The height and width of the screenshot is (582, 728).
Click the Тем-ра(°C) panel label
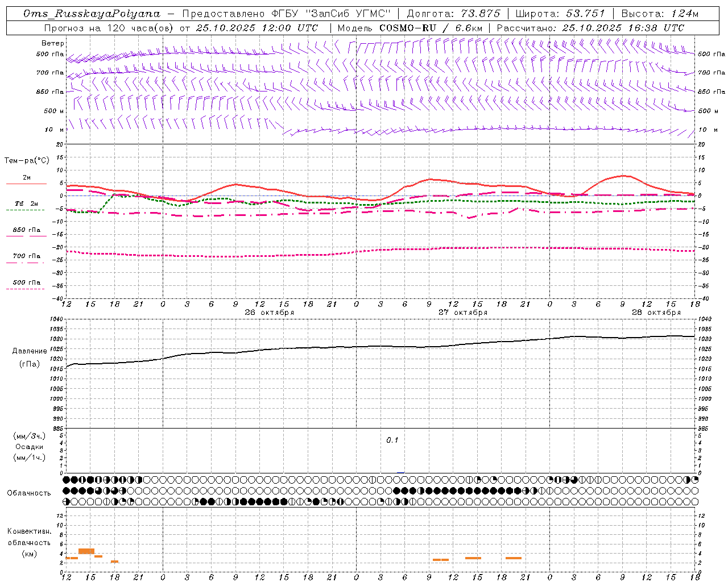[x=27, y=161]
